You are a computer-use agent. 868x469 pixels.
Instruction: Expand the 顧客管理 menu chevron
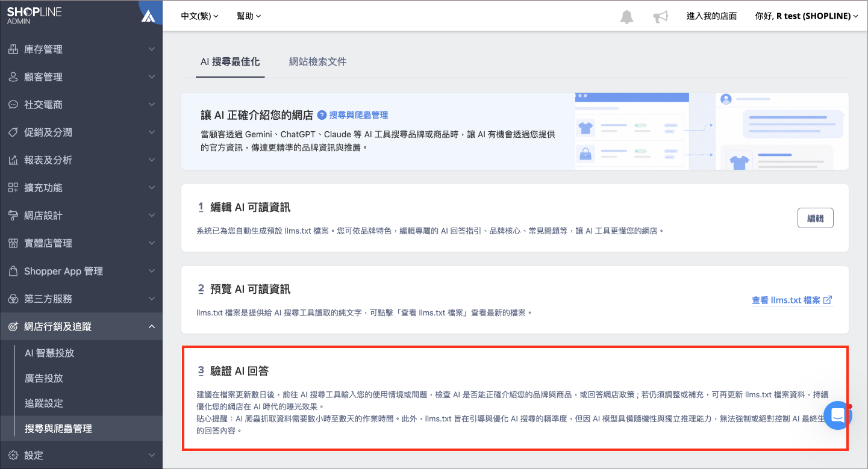coord(152,77)
